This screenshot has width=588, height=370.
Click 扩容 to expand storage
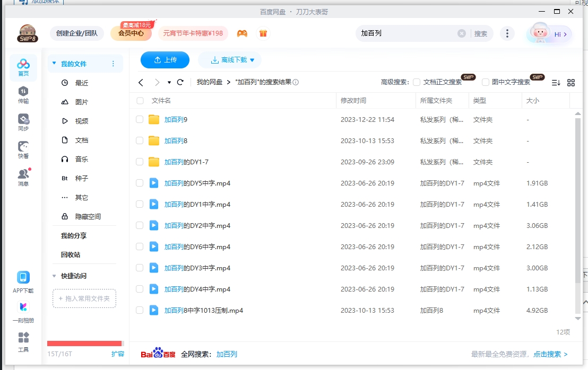118,354
